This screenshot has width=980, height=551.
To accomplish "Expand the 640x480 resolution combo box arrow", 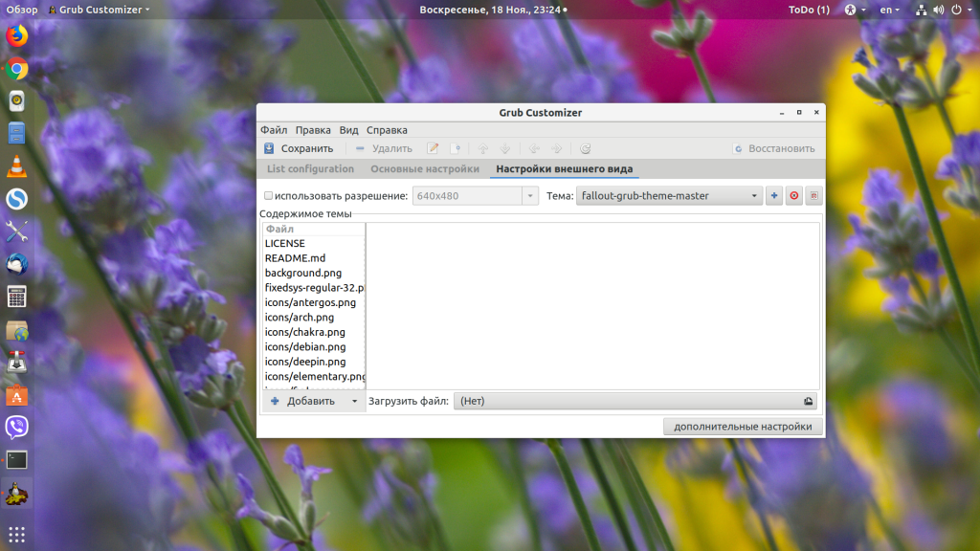I will tap(530, 196).
